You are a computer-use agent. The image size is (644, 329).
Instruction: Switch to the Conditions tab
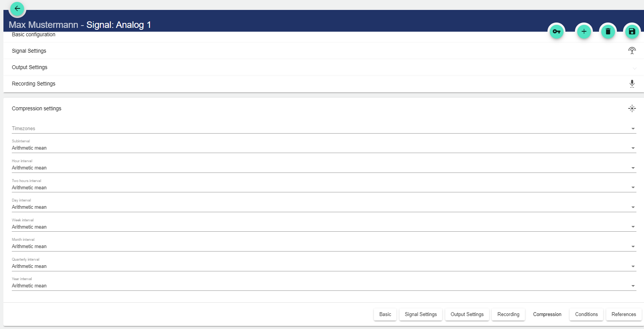point(586,314)
